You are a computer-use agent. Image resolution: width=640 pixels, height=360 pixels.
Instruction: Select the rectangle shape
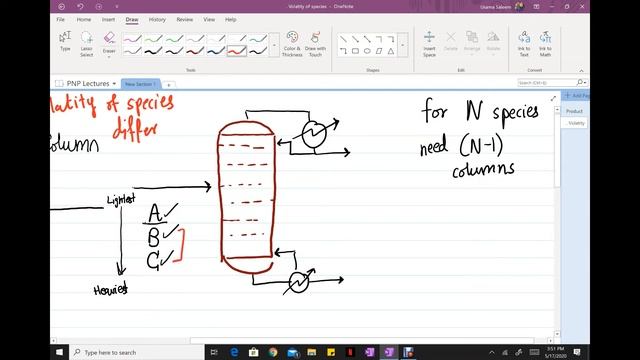coord(355,51)
